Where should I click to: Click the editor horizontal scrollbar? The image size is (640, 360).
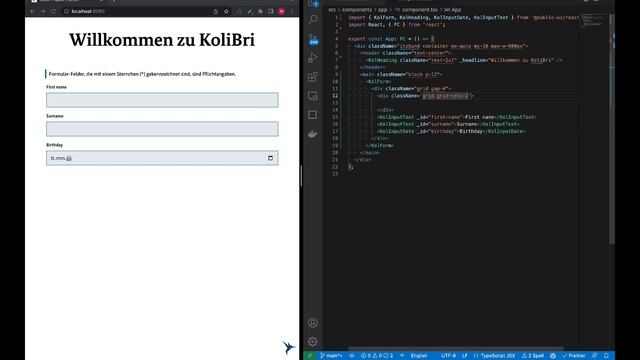pyautogui.click(x=456, y=349)
